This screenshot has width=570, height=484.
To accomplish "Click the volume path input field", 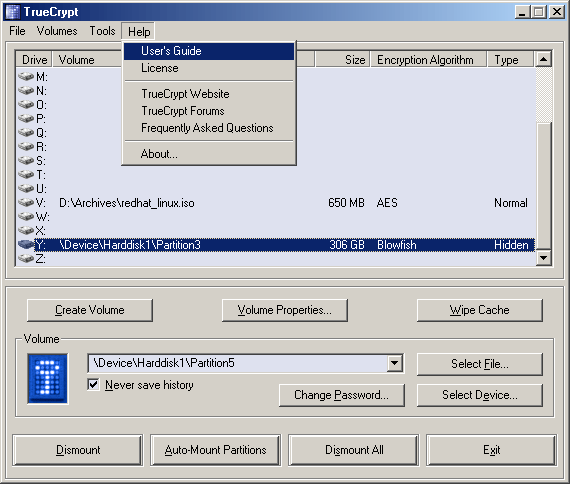I will coord(238,363).
